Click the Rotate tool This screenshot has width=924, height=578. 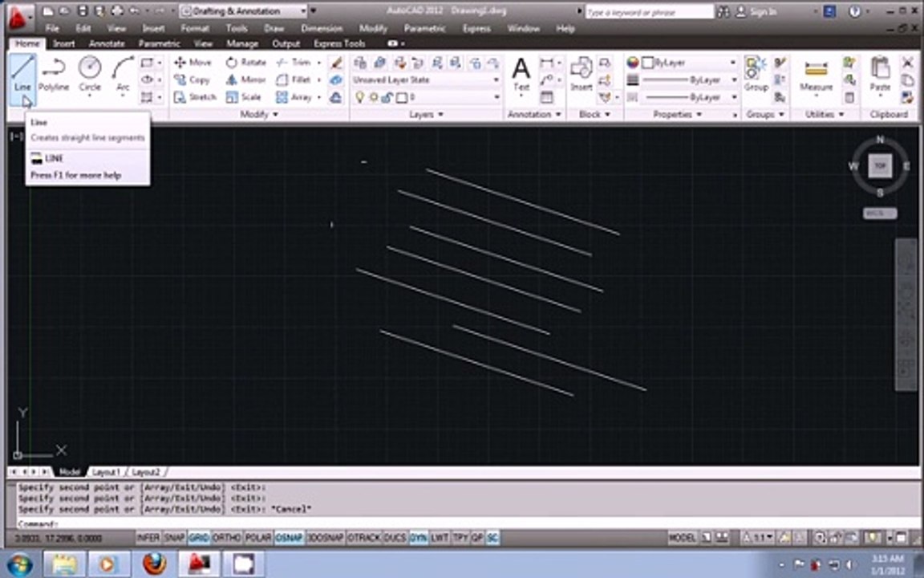click(x=245, y=62)
